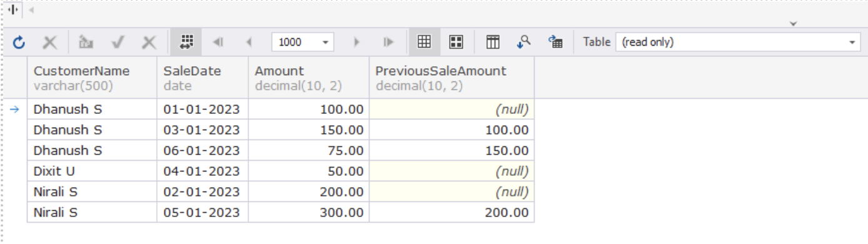Select the Amount cell 300.00
This screenshot has width=868, height=244.
pyautogui.click(x=309, y=212)
